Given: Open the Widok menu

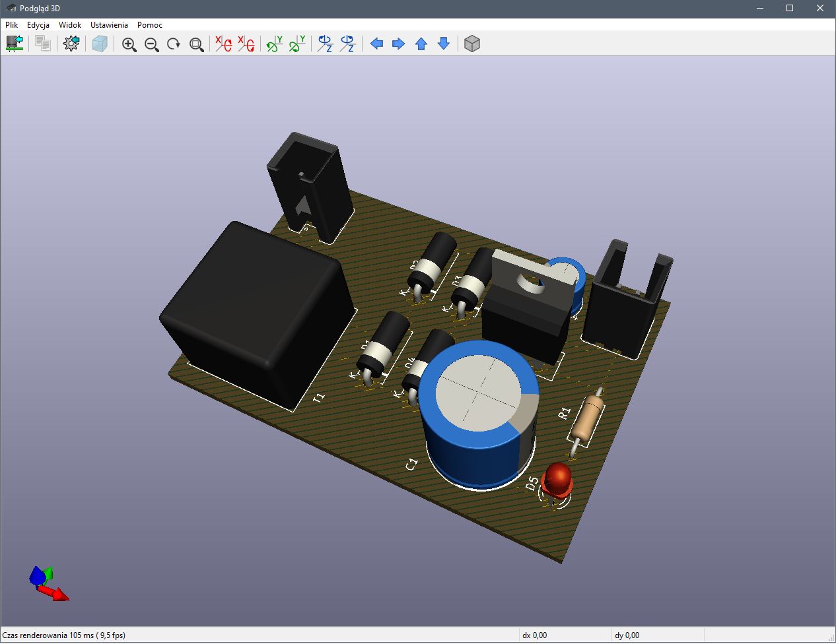Looking at the screenshot, I should (x=70, y=25).
